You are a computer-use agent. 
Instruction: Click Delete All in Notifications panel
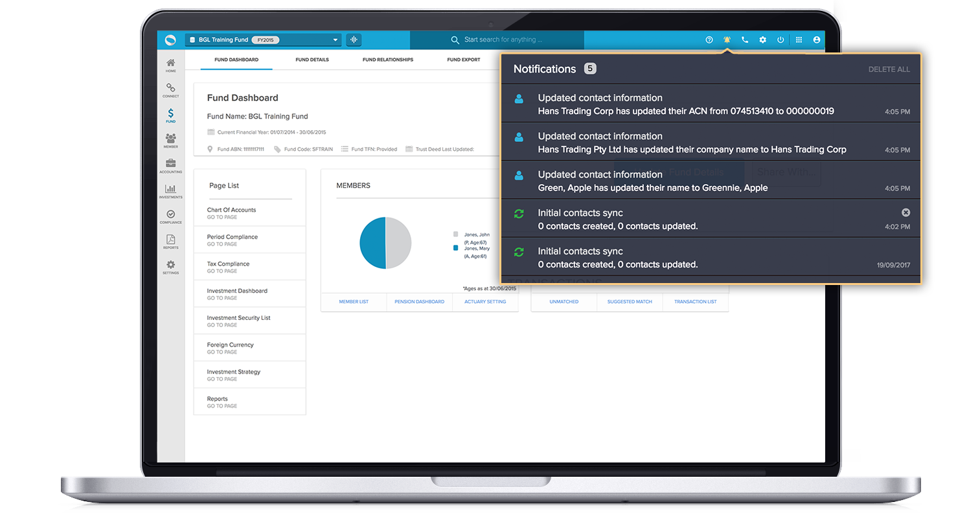(889, 69)
